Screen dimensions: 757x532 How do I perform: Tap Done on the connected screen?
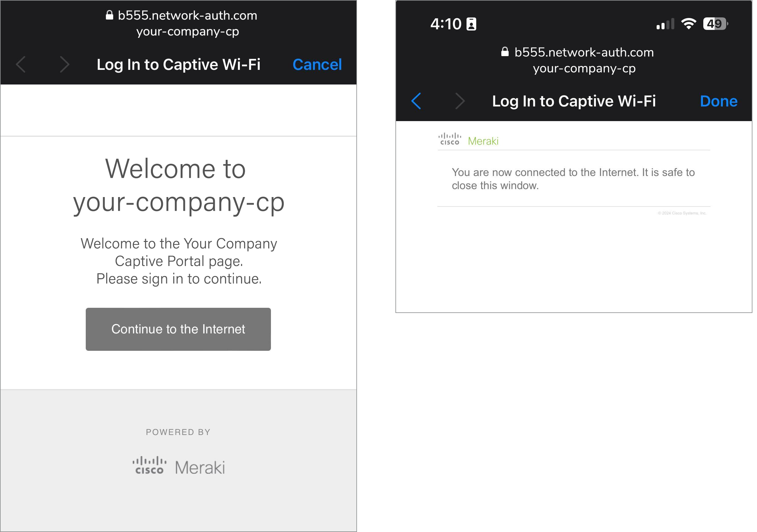(x=719, y=101)
